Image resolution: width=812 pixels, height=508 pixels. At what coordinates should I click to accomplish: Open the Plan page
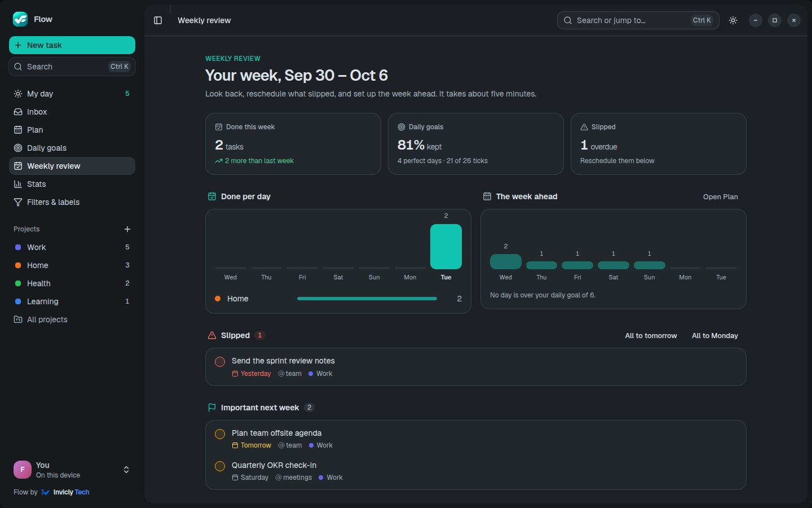pos(72,130)
